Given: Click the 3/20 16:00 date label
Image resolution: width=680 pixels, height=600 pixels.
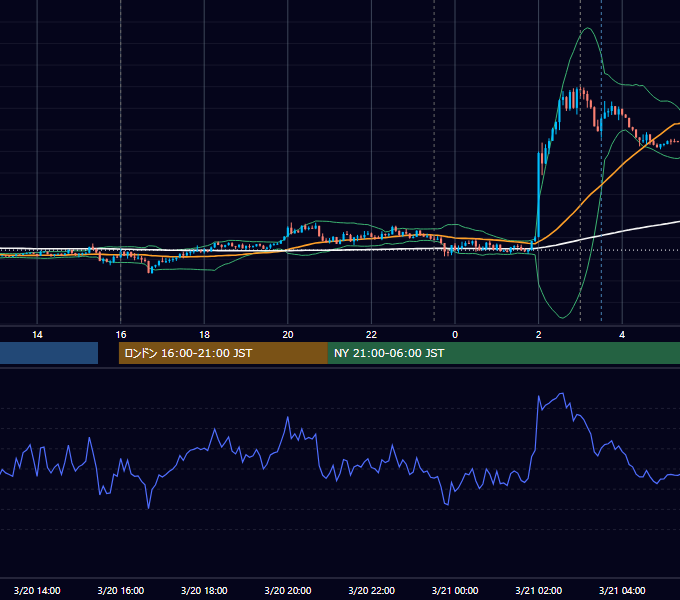Looking at the screenshot, I should (x=121, y=590).
